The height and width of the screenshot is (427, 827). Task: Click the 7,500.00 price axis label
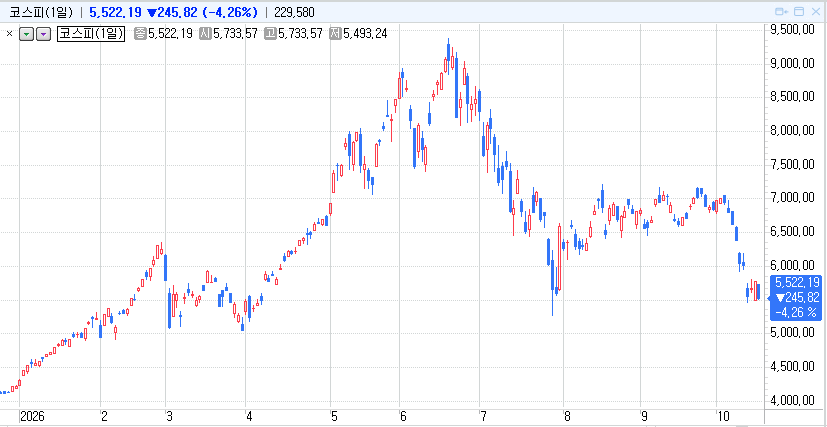(x=793, y=165)
